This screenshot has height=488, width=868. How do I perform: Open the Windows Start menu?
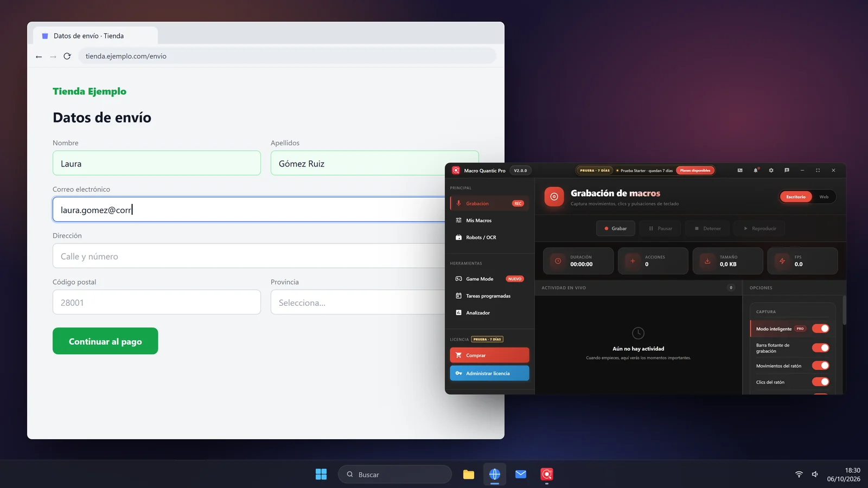click(x=321, y=474)
